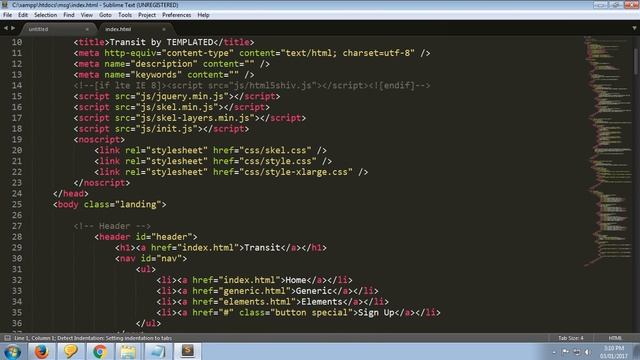
Task: Click the network tray icon
Action: click(x=576, y=352)
